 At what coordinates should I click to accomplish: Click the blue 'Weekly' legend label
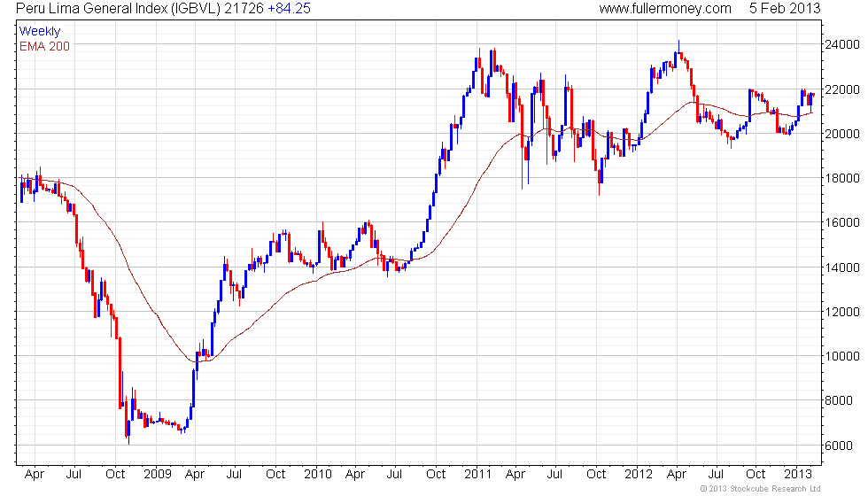point(39,32)
